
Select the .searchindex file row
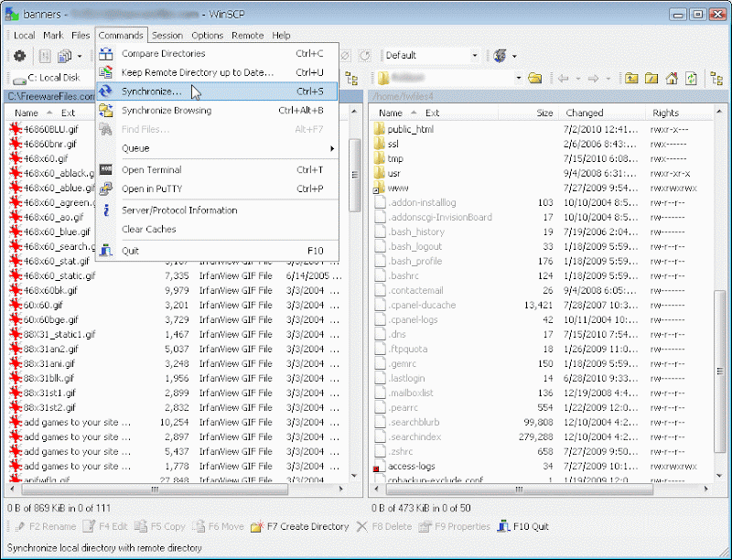(541, 436)
